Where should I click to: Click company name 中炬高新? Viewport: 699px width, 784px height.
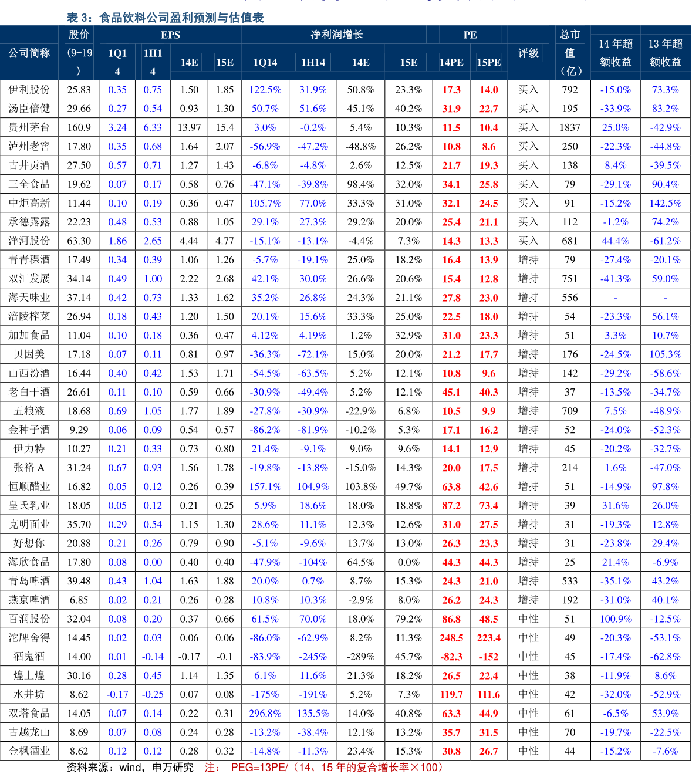29,203
